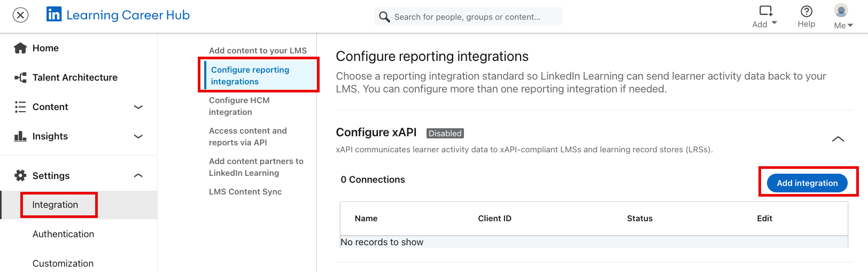Open Add content to your LMS
The height and width of the screenshot is (272, 868).
258,51
